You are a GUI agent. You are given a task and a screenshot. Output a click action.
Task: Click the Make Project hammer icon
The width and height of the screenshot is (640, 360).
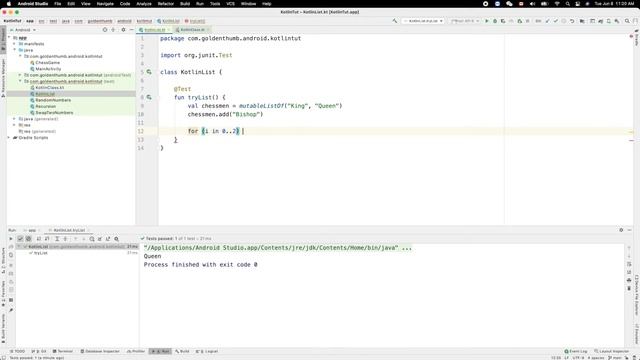pyautogui.click(x=395, y=21)
